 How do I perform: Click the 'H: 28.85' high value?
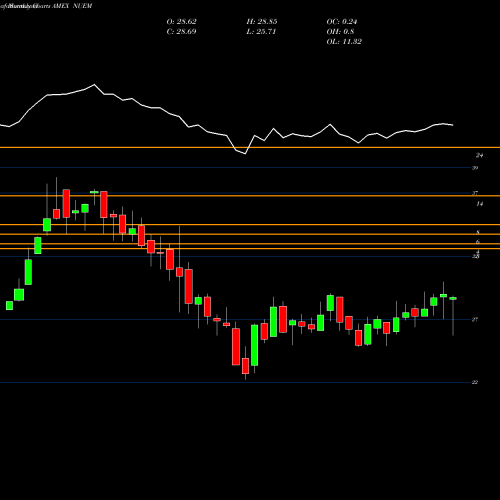262,22
